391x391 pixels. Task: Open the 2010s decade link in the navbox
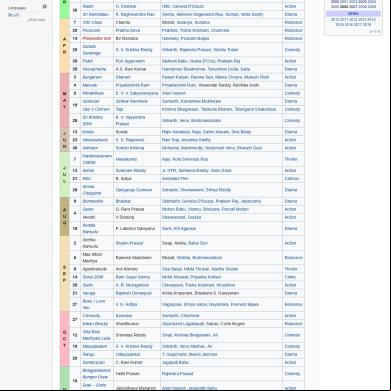tap(353, 14)
